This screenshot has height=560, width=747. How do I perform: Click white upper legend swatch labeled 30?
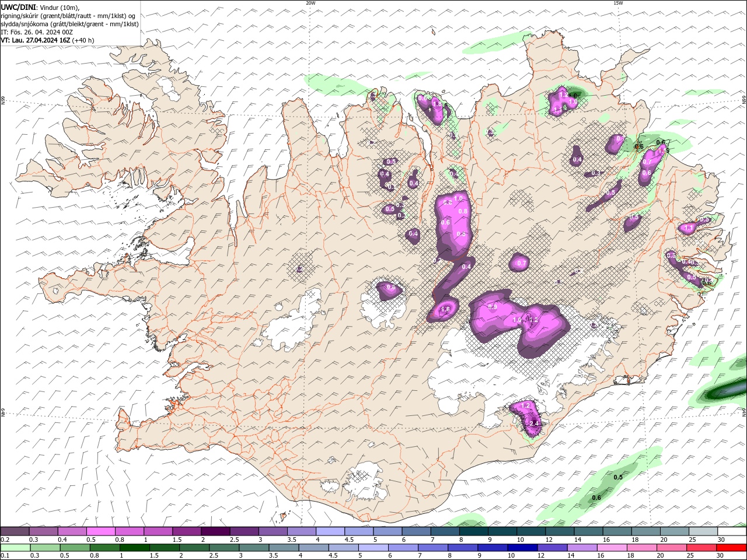click(x=732, y=531)
